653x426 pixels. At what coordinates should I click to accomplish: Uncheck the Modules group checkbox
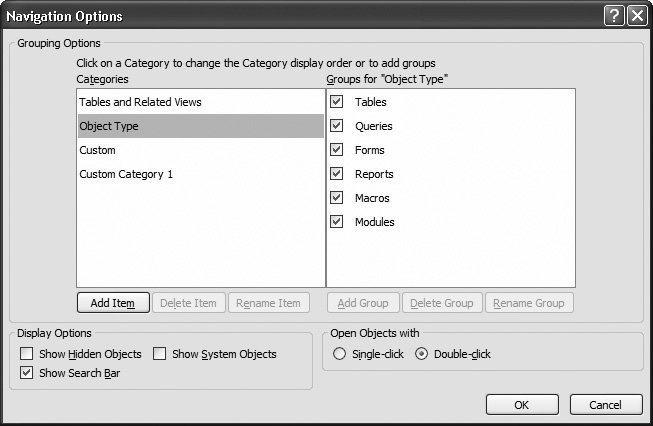(337, 222)
